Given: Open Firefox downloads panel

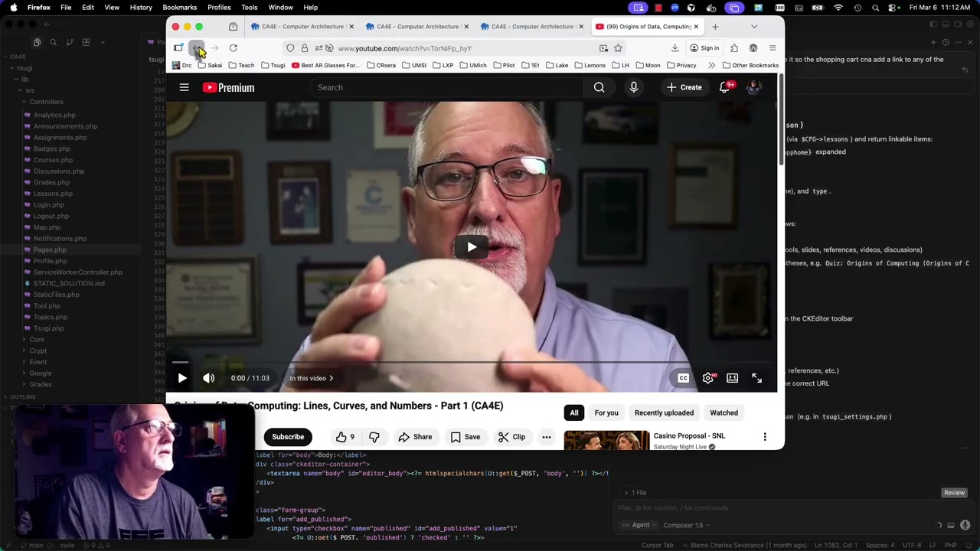Looking at the screenshot, I should coord(675,48).
